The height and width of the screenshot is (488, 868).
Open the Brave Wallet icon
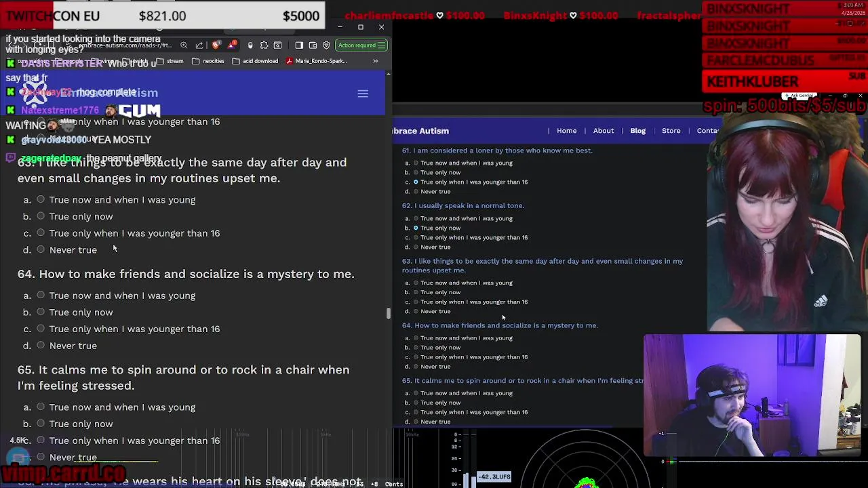pyautogui.click(x=313, y=45)
